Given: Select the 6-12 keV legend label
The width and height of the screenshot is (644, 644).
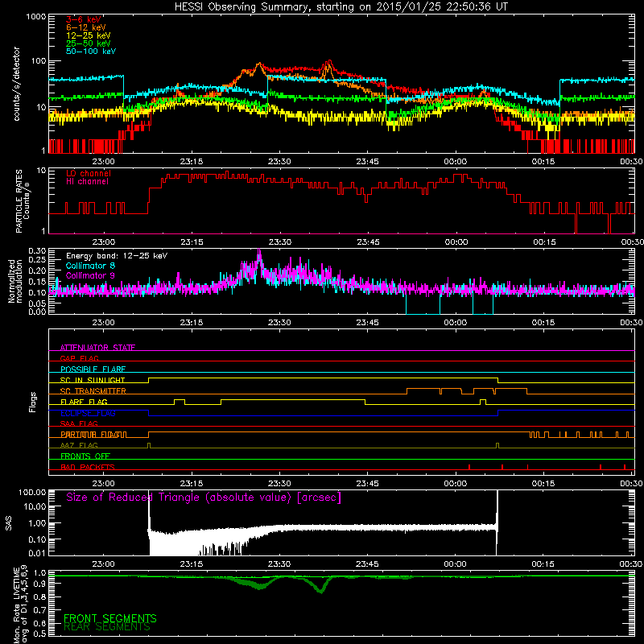Looking at the screenshot, I should 86,27.
